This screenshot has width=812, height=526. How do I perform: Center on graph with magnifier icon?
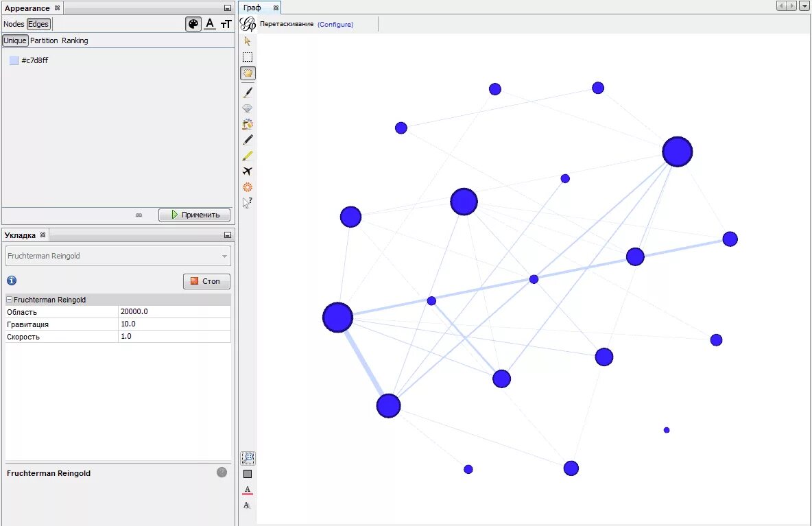pos(248,457)
